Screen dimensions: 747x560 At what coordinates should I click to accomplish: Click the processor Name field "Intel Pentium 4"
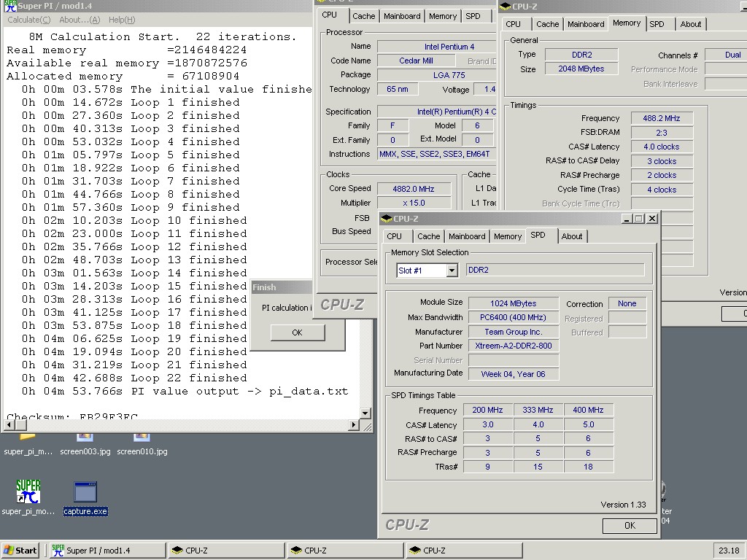click(x=437, y=47)
